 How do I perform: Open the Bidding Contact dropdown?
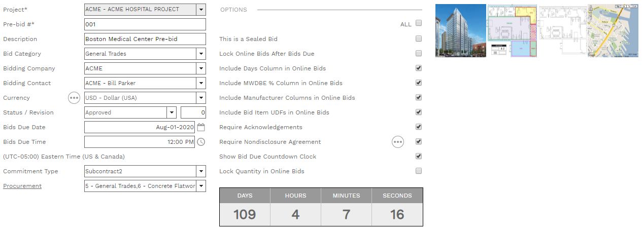coord(201,83)
